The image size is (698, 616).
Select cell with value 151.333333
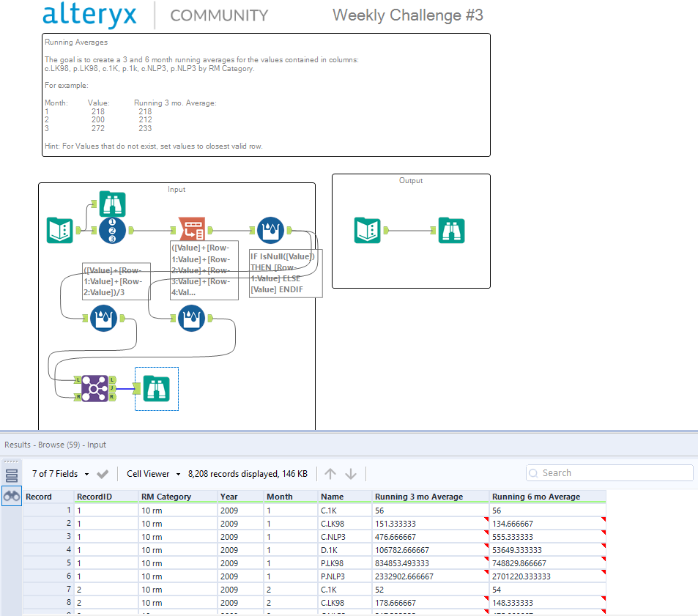click(431, 524)
